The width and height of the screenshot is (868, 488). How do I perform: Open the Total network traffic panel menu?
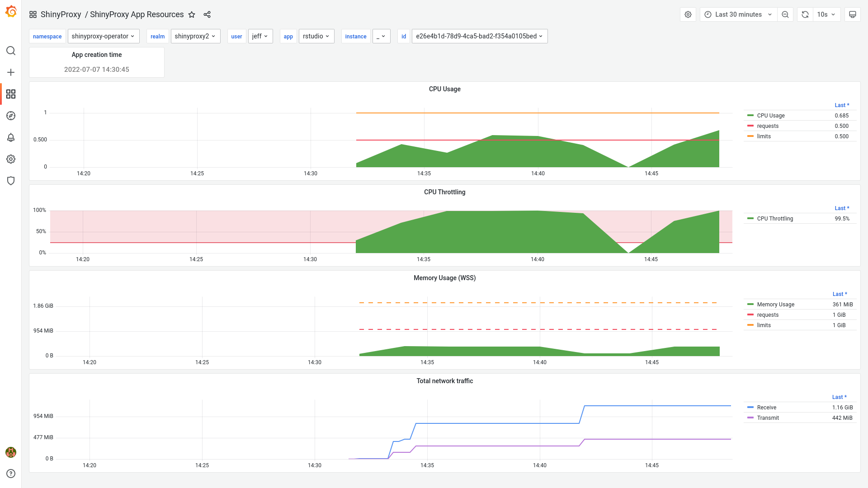(x=444, y=381)
